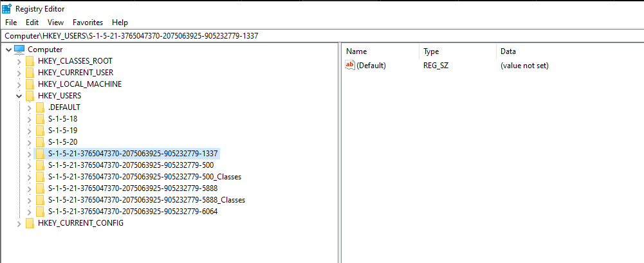Click folder icon of key ending -1337

click(40, 154)
